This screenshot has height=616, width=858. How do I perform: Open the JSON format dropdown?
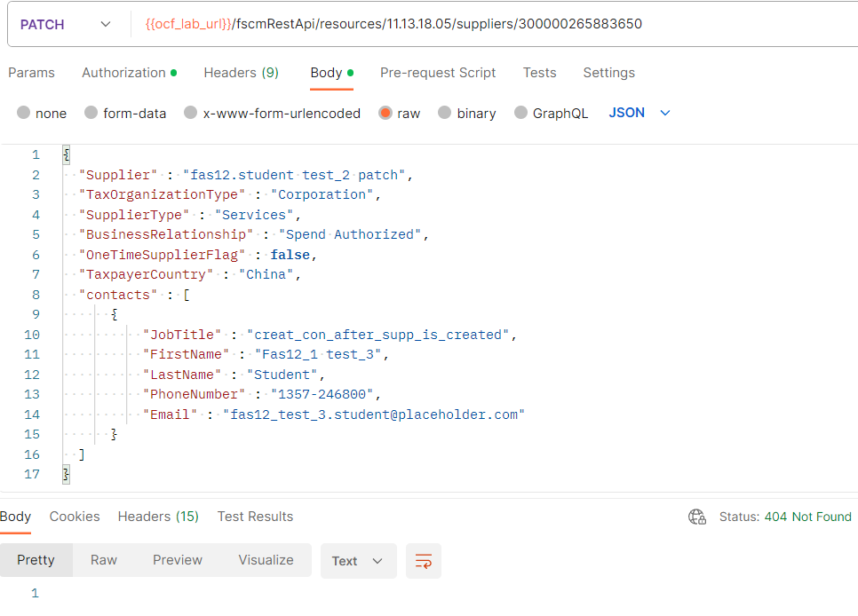click(x=640, y=113)
